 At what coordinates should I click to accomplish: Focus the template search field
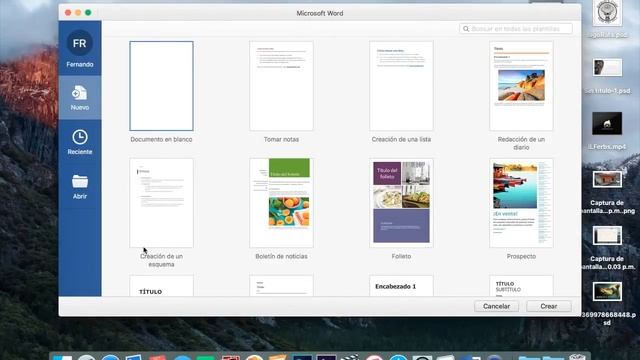[516, 29]
